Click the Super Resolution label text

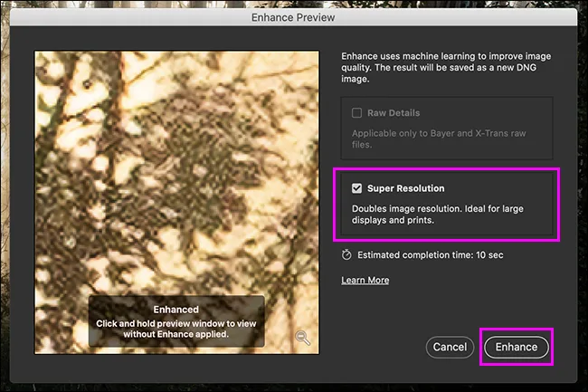point(406,188)
